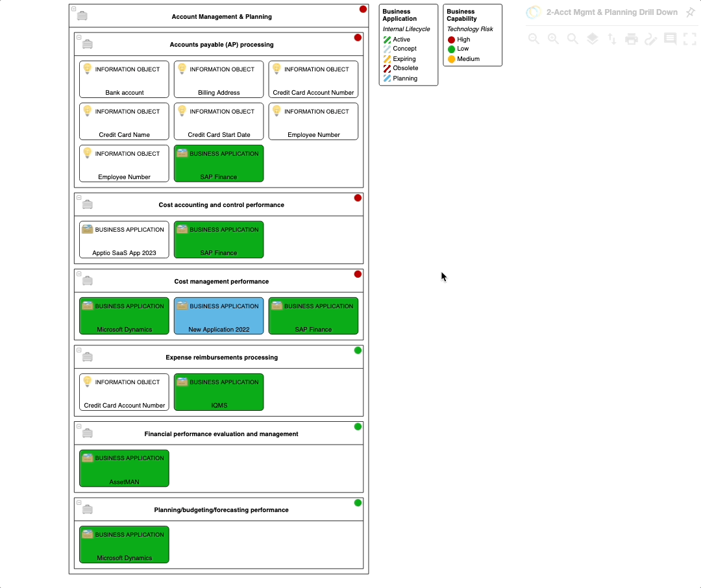
Task: Click the pin icon beside the diagram title
Action: tap(690, 12)
